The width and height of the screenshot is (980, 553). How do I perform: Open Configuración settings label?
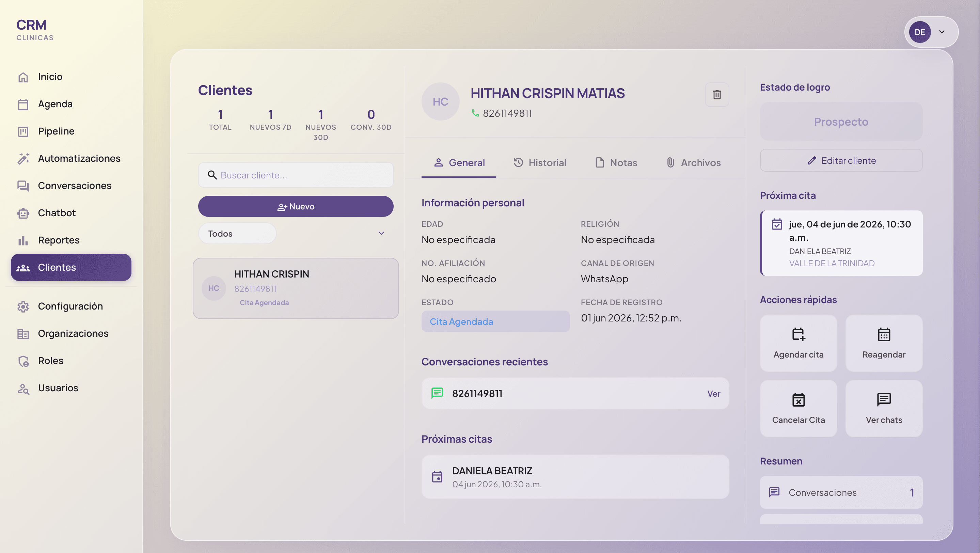(x=70, y=306)
